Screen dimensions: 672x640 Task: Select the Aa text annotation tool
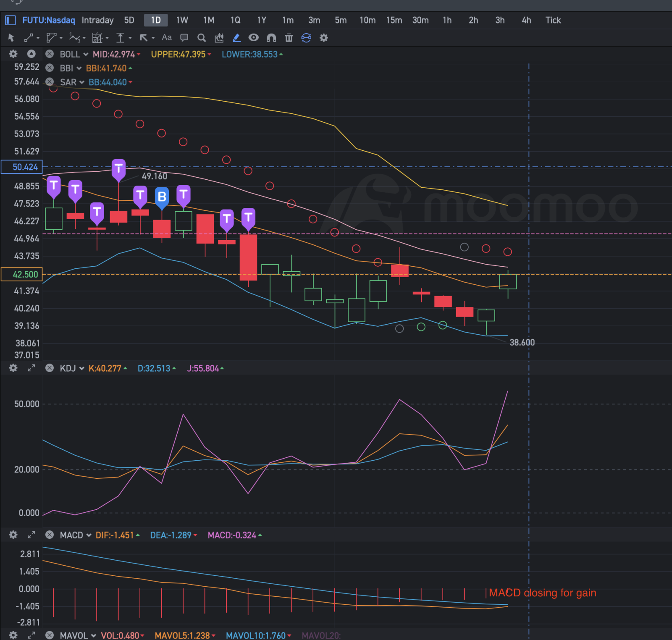pyautogui.click(x=167, y=37)
